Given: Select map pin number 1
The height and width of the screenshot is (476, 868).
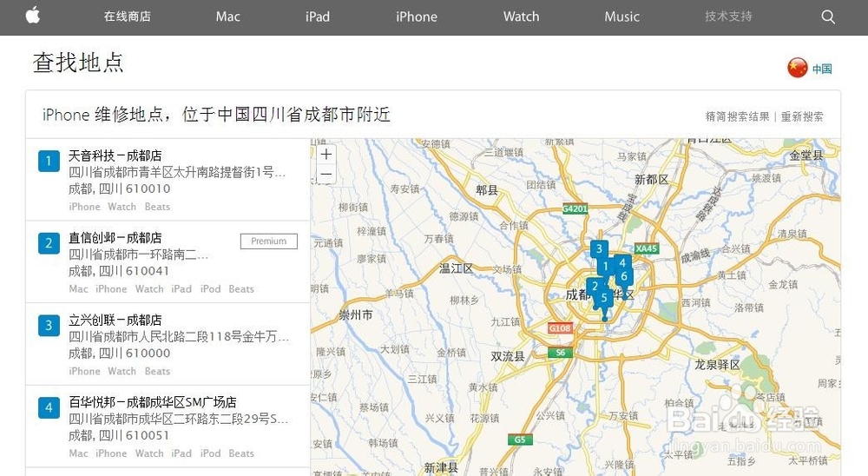Looking at the screenshot, I should [606, 267].
